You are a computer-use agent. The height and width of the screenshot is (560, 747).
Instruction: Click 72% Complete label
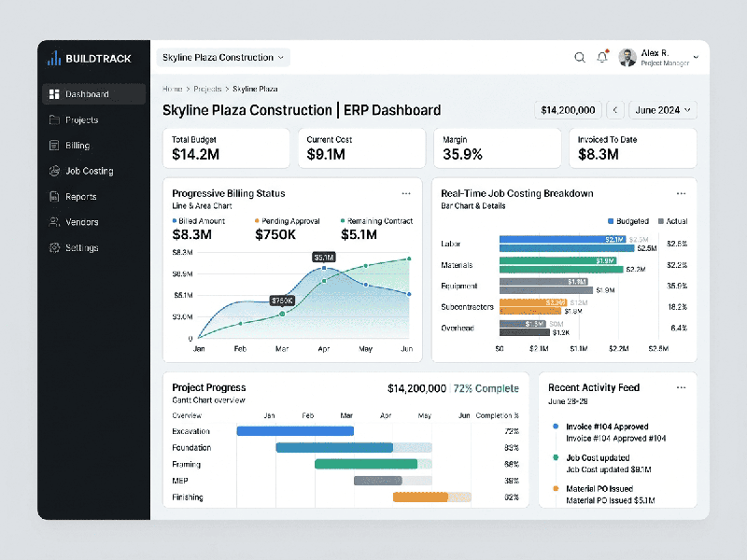(x=486, y=388)
